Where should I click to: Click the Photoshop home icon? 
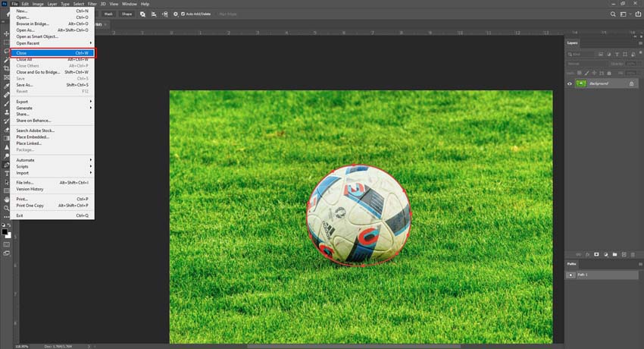(7, 14)
